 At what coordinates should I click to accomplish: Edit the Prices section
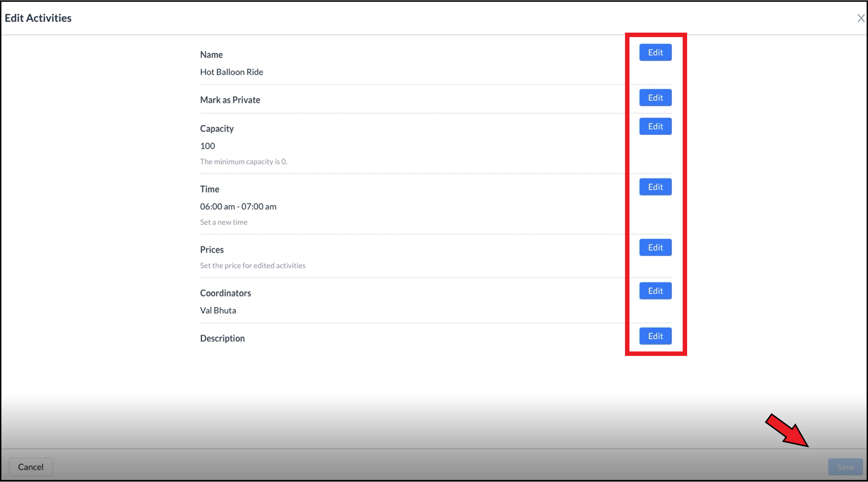655,247
